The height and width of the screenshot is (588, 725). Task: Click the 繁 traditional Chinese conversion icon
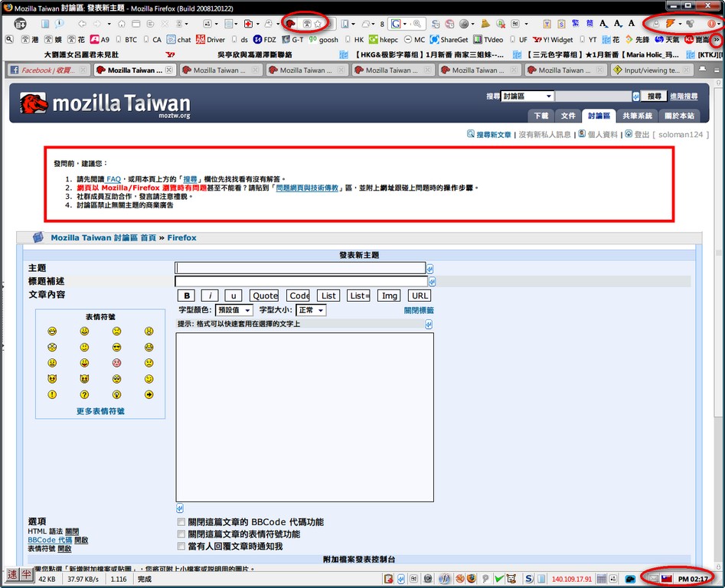575,24
